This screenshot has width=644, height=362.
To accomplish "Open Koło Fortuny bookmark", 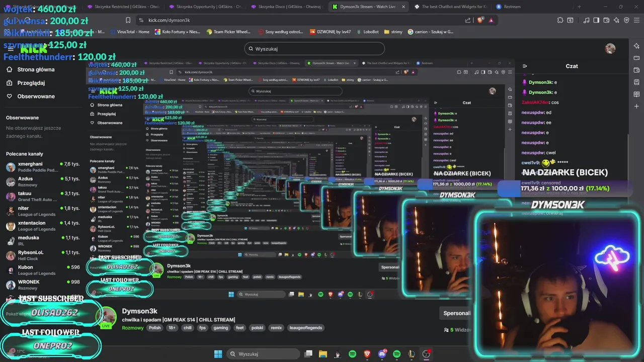I will [177, 32].
